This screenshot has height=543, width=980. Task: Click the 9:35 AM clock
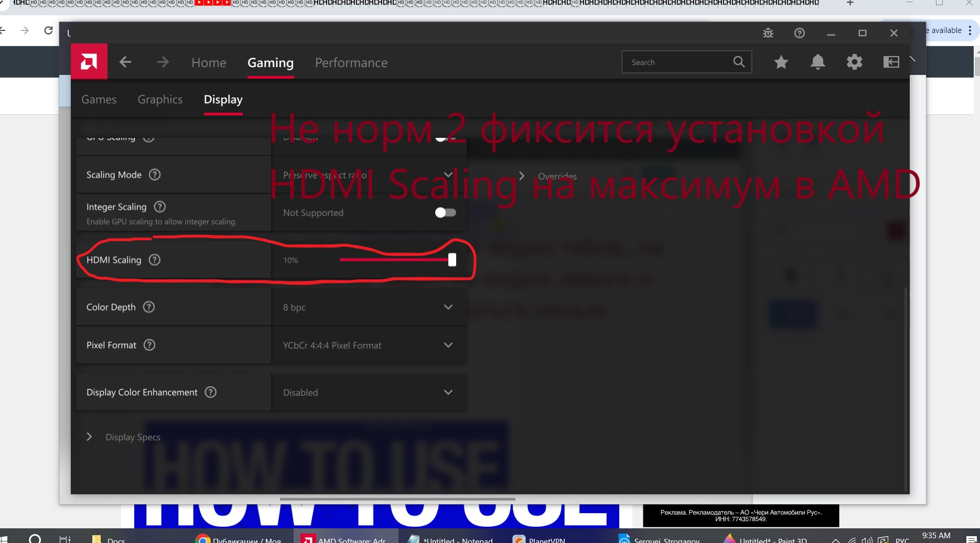coord(936,536)
